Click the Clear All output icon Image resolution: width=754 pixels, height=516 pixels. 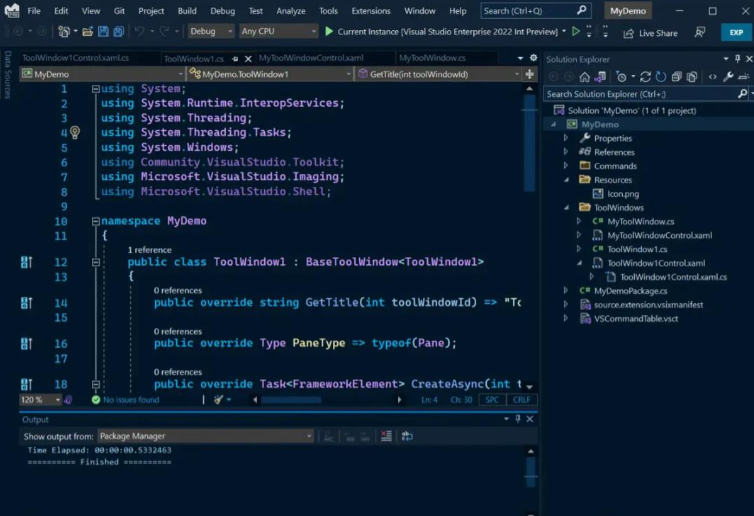(386, 436)
